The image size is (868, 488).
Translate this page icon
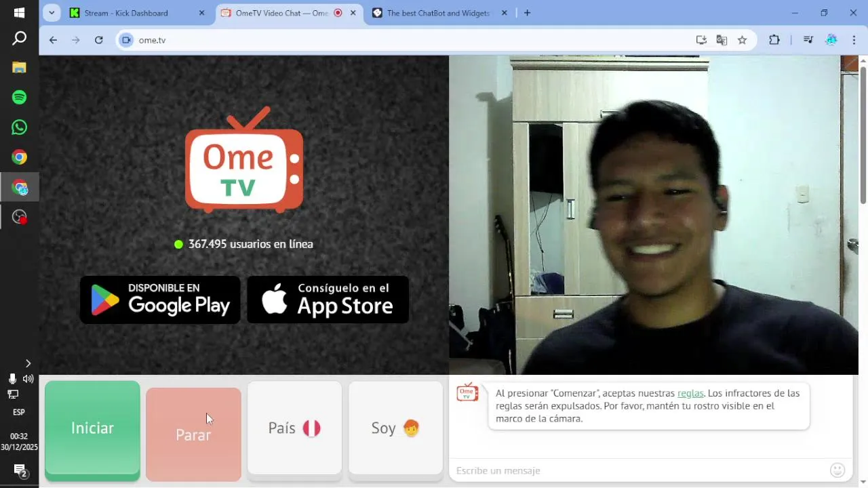tap(722, 40)
